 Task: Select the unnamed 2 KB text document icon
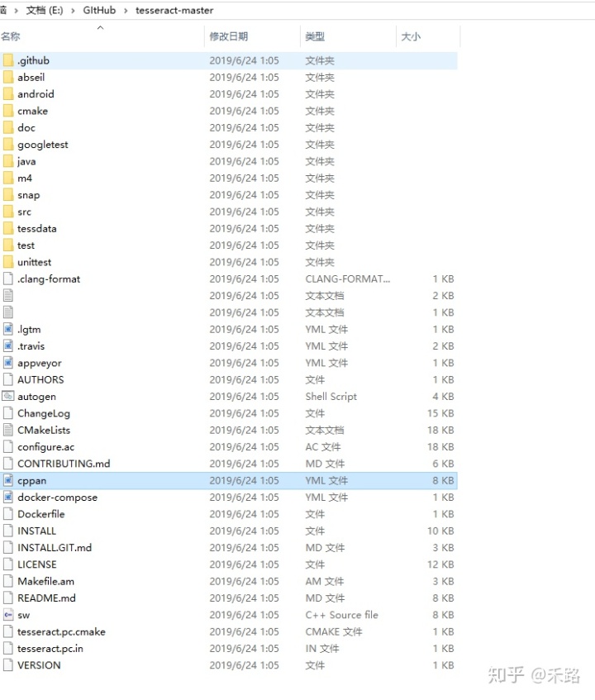tap(8, 296)
